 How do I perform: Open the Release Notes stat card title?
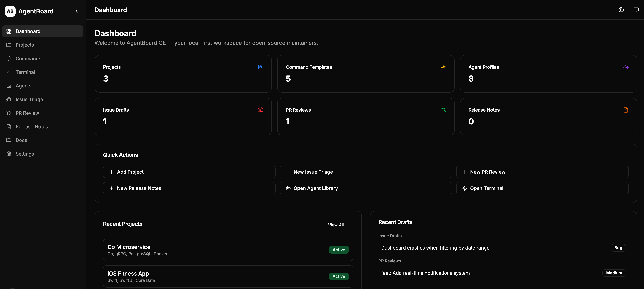tap(484, 110)
